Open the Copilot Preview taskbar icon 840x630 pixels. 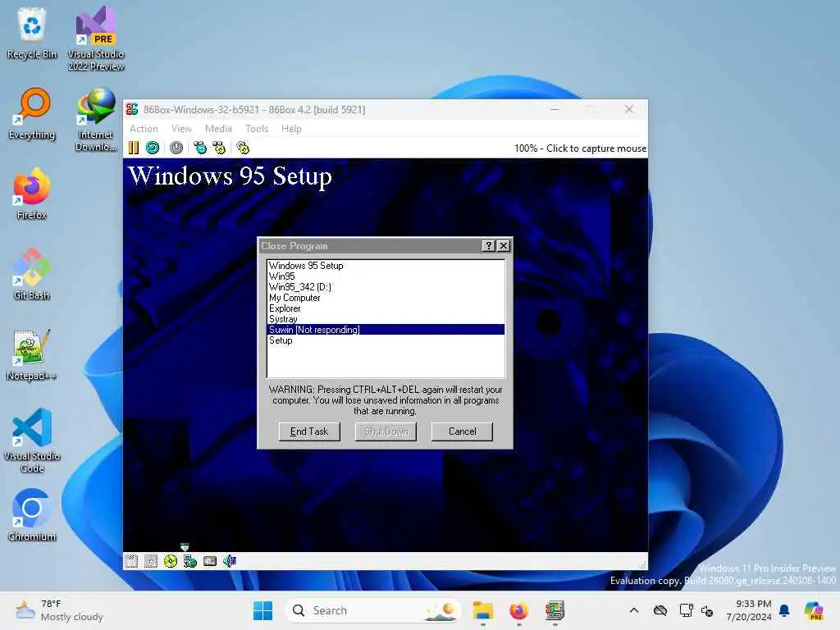tap(814, 610)
